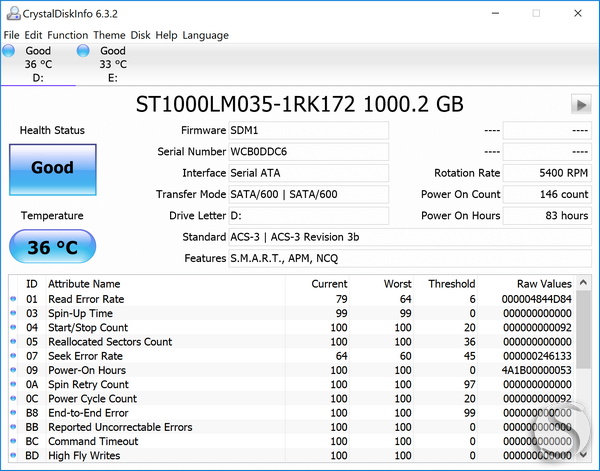Click status dot for Reallocated Sectors Count
600x471 pixels.
[x=13, y=341]
